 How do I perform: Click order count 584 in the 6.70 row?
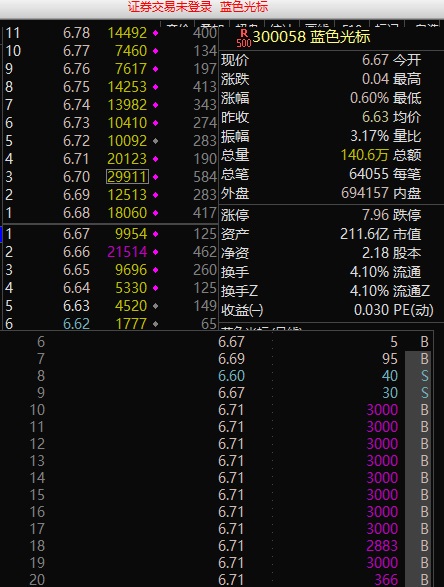click(205, 177)
